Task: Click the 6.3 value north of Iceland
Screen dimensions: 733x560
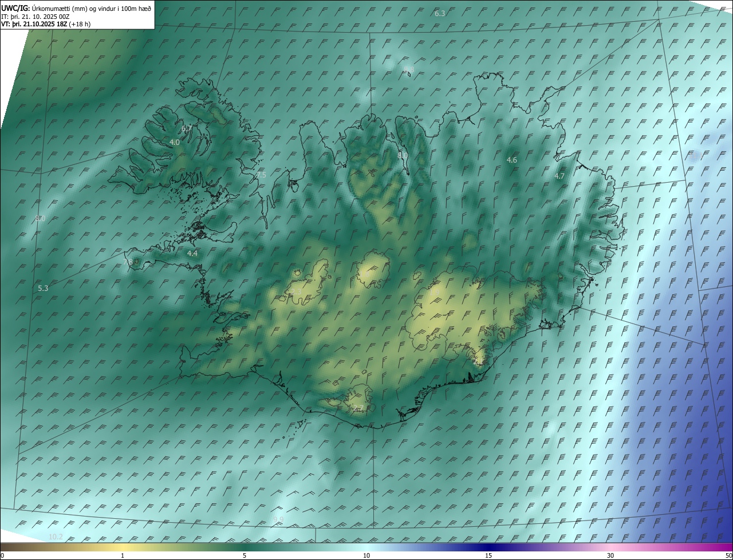Action: pos(440,13)
